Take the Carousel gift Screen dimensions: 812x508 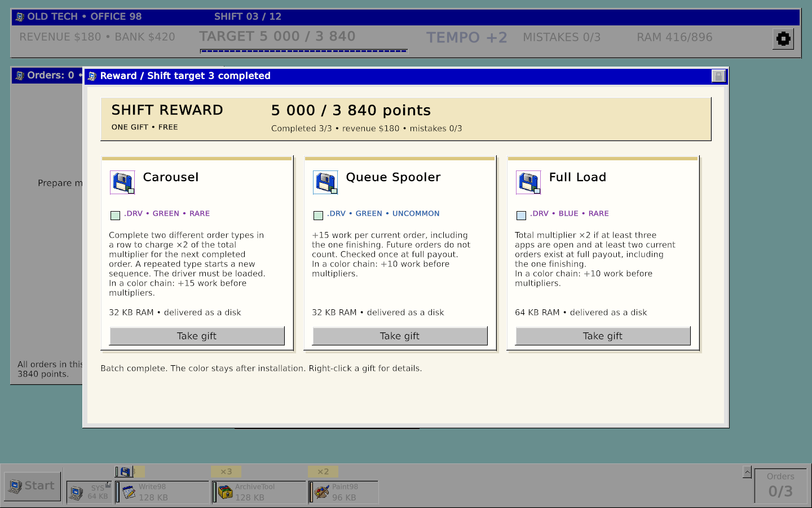[x=197, y=336]
